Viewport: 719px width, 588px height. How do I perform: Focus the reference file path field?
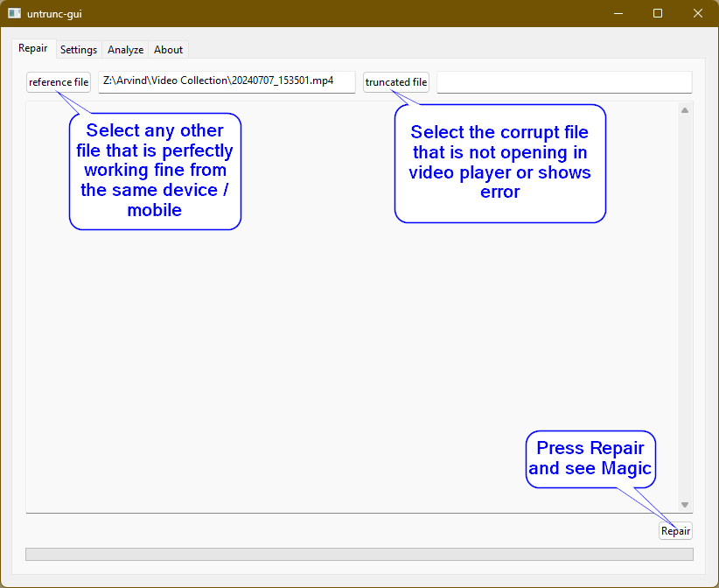(x=227, y=81)
